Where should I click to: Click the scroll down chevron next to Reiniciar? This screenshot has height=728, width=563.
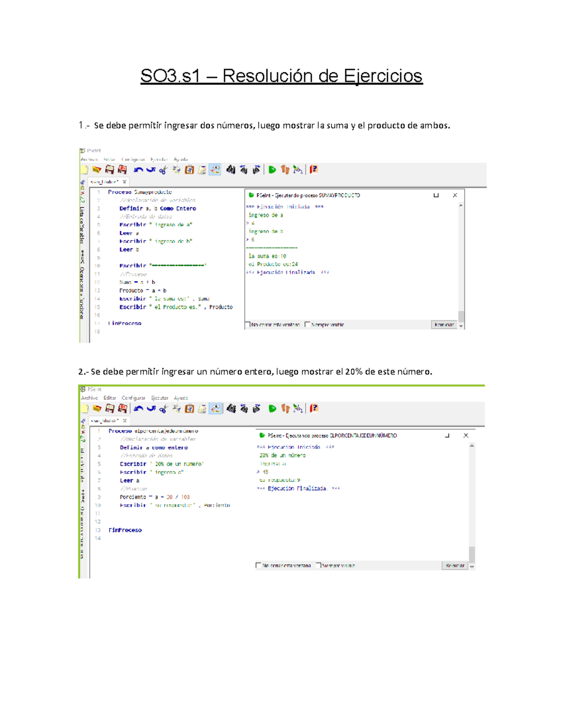click(x=461, y=324)
